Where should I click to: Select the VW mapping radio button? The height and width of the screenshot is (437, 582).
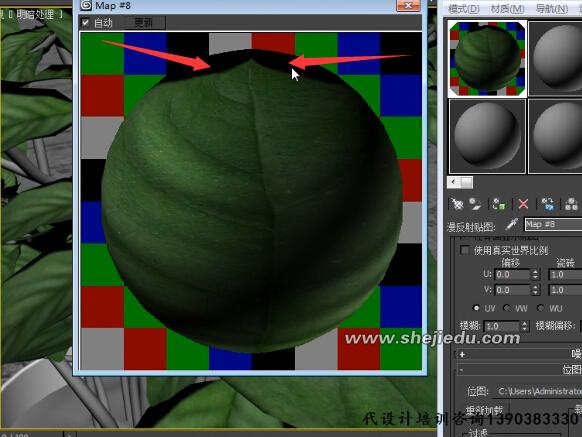[x=506, y=308]
